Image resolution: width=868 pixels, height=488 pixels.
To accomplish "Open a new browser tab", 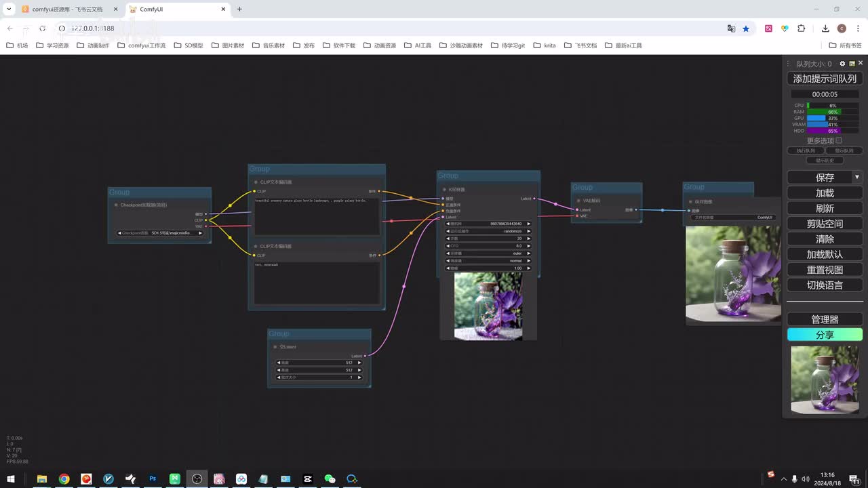I will tap(239, 9).
